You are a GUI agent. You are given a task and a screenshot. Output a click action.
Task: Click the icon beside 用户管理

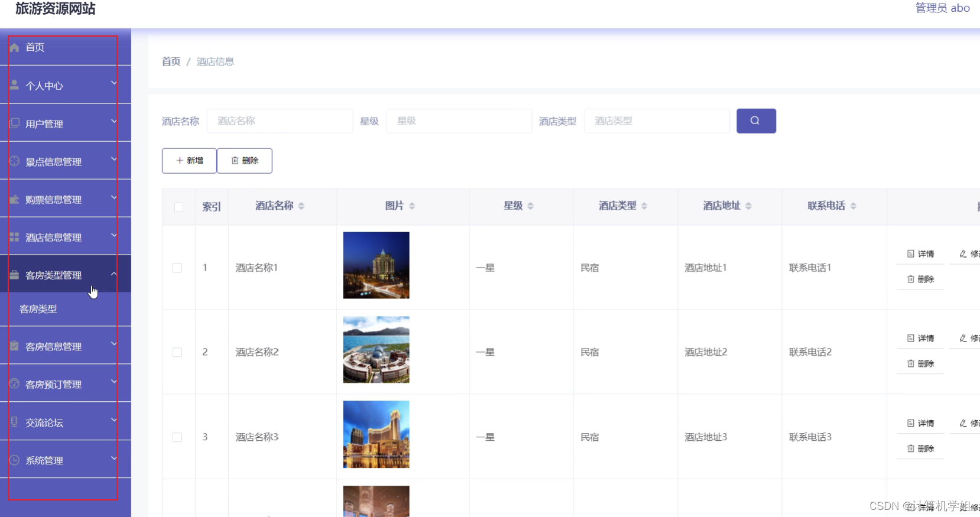14,123
